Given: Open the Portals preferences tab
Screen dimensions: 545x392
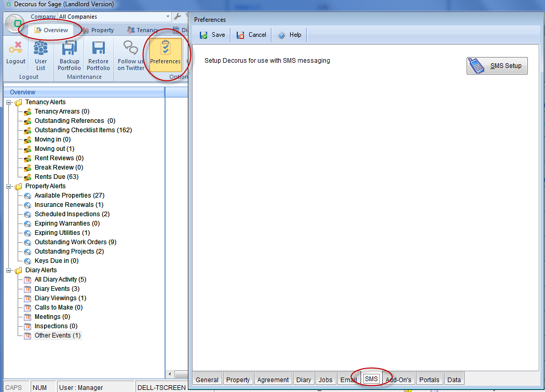Looking at the screenshot, I should [429, 380].
